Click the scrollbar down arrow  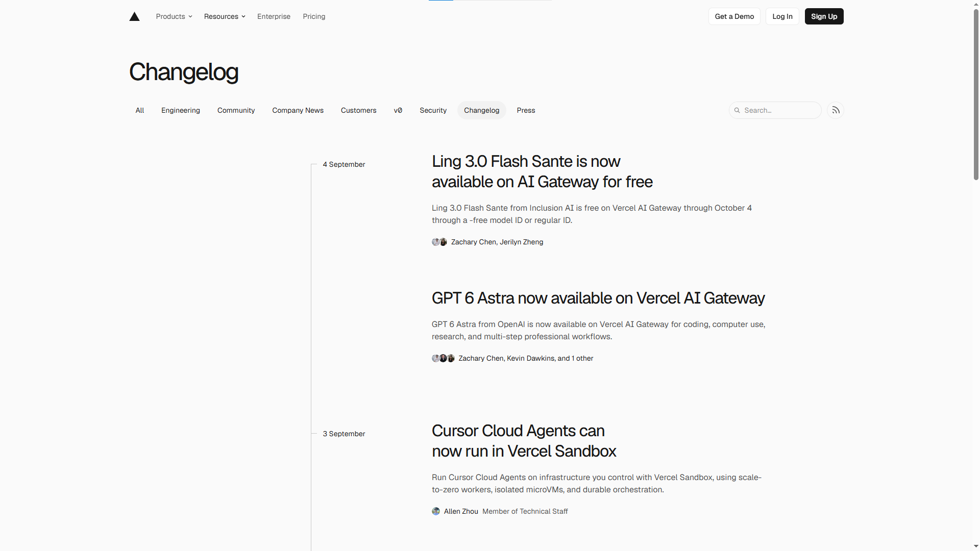point(976,546)
